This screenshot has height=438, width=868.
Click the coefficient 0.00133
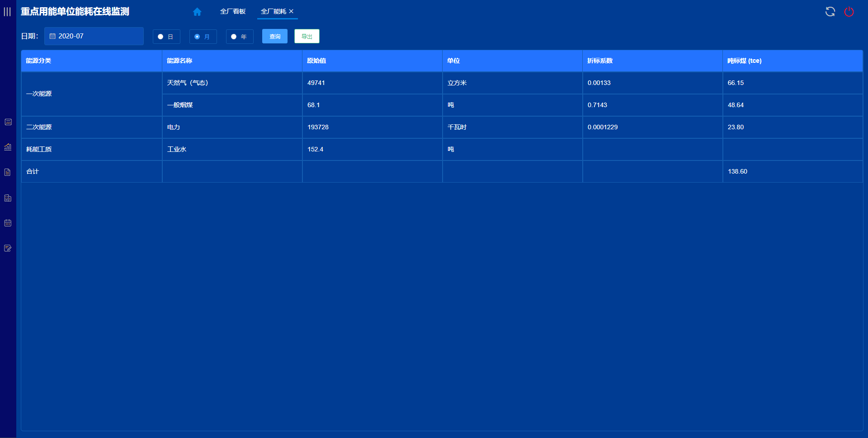[x=599, y=83]
